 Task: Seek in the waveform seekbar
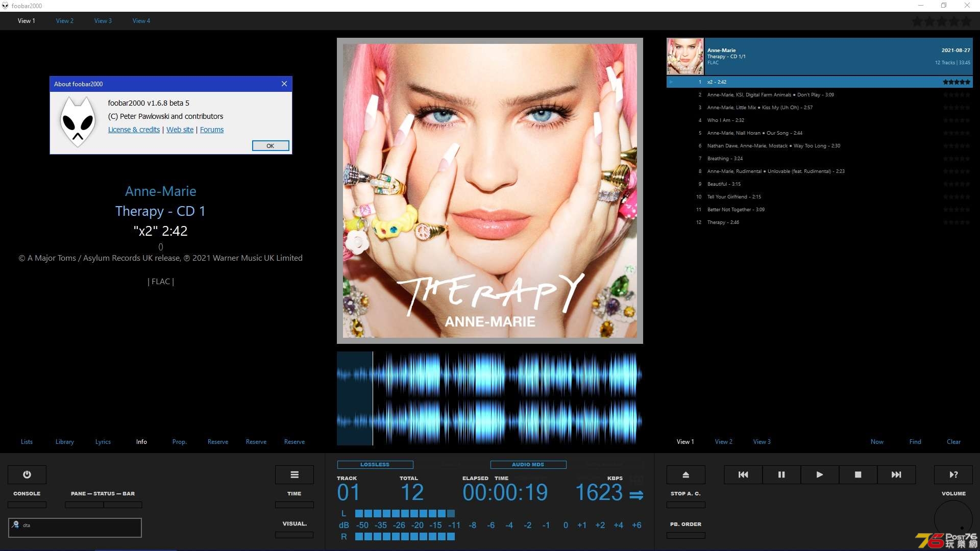coord(490,398)
